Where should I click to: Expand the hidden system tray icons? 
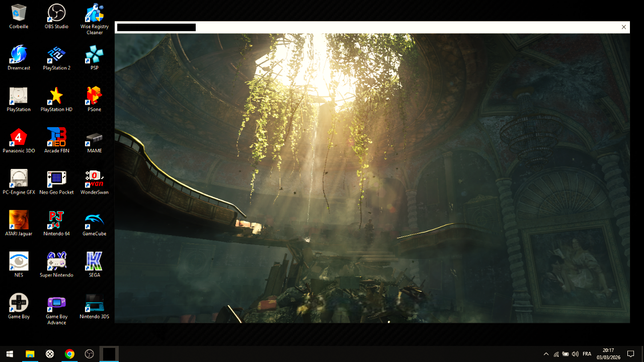pyautogui.click(x=546, y=354)
